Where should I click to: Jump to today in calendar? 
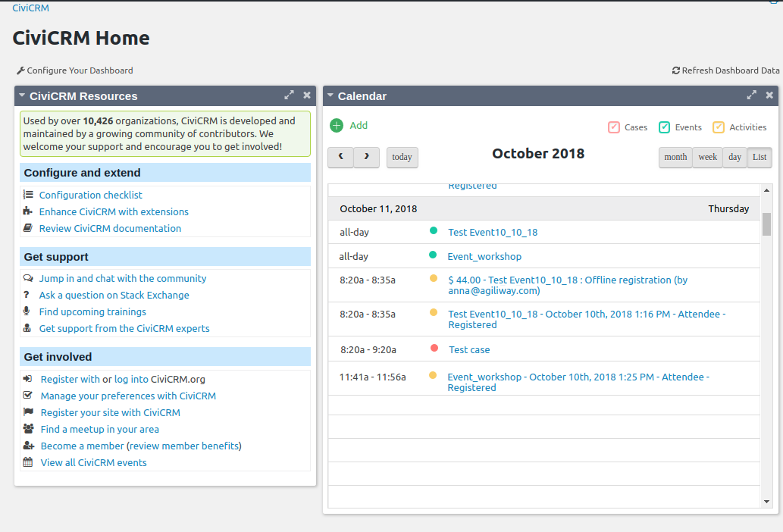pos(402,157)
